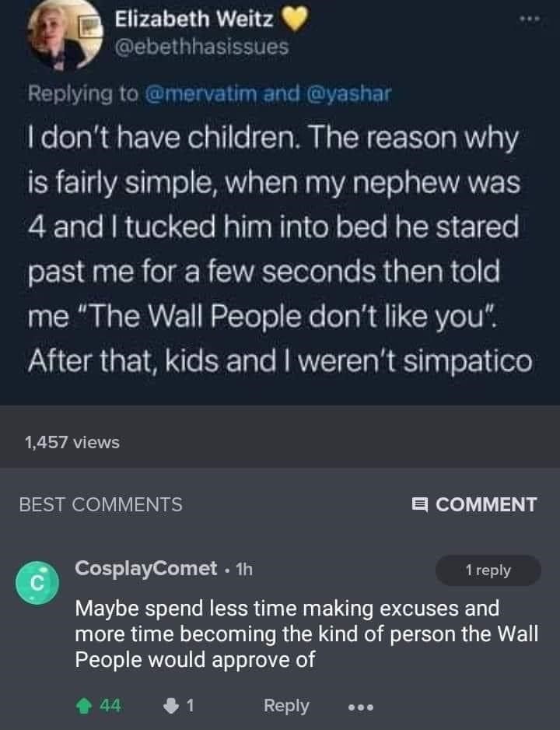Expand the 1 reply thread

(x=488, y=570)
